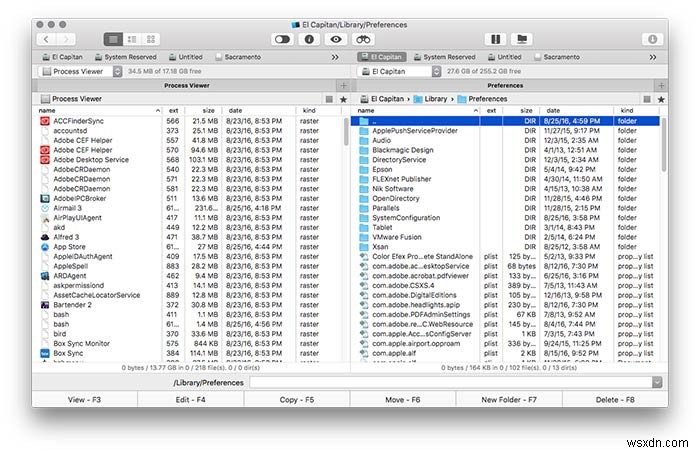Screen dimensions: 700x453
Task: Click right pane favorites star icon
Action: 661,100
